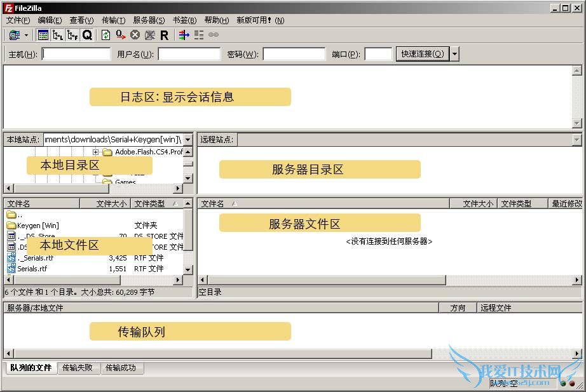Open the Site Manager icon
The width and height of the screenshot is (586, 392).
pos(15,35)
